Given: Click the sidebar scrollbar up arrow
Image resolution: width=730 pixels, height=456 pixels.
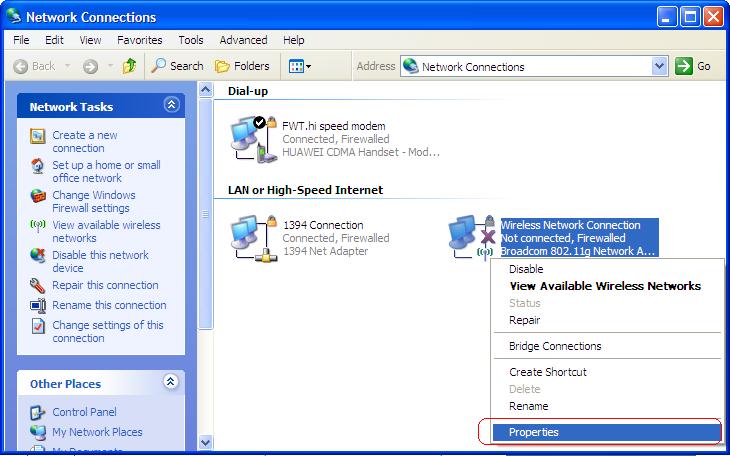Looking at the screenshot, I should tap(206, 89).
